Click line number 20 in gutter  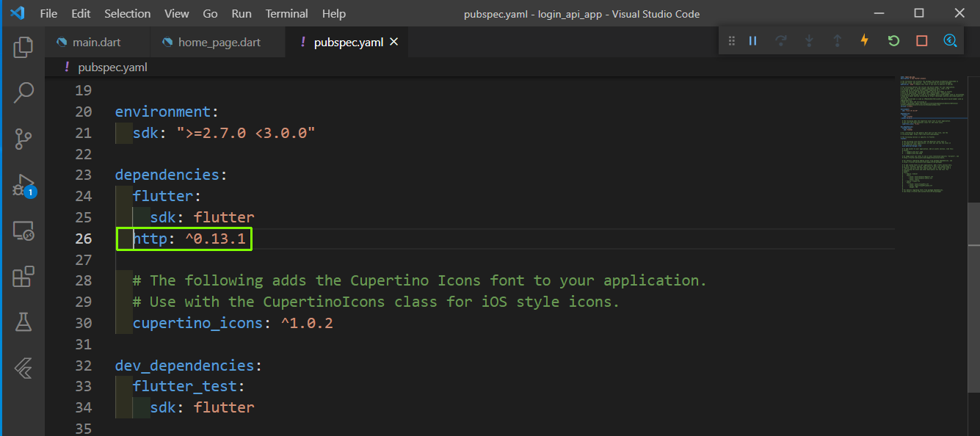[84, 112]
